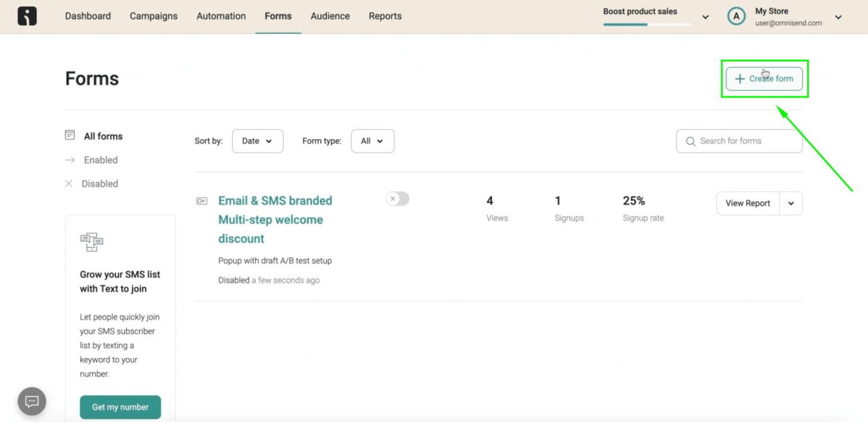Screen dimensions: 868x422
Task: Click the Disabled filter X icon
Action: 69,184
